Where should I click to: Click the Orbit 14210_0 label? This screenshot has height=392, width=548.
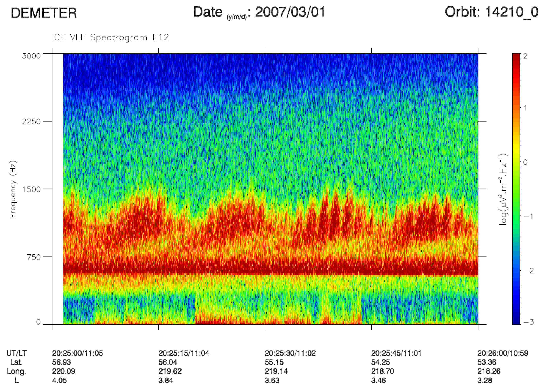[x=491, y=12]
